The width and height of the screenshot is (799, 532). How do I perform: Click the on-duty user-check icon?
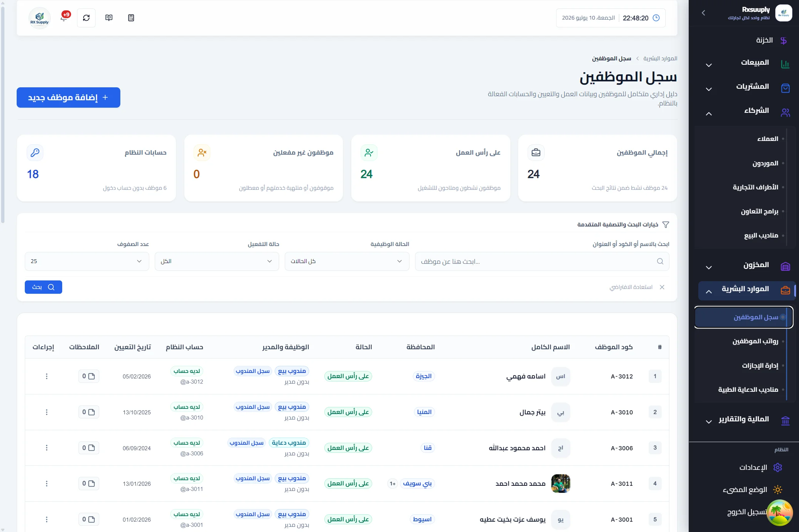point(369,152)
